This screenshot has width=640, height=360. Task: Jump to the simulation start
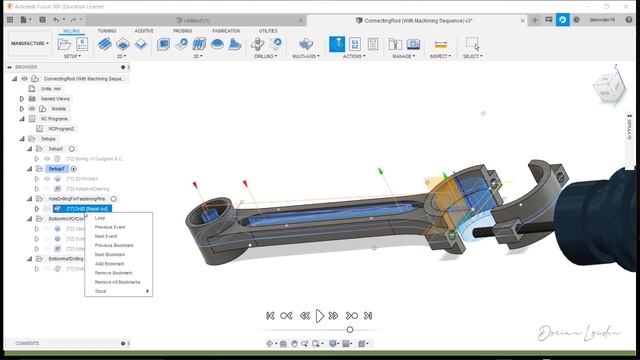270,316
